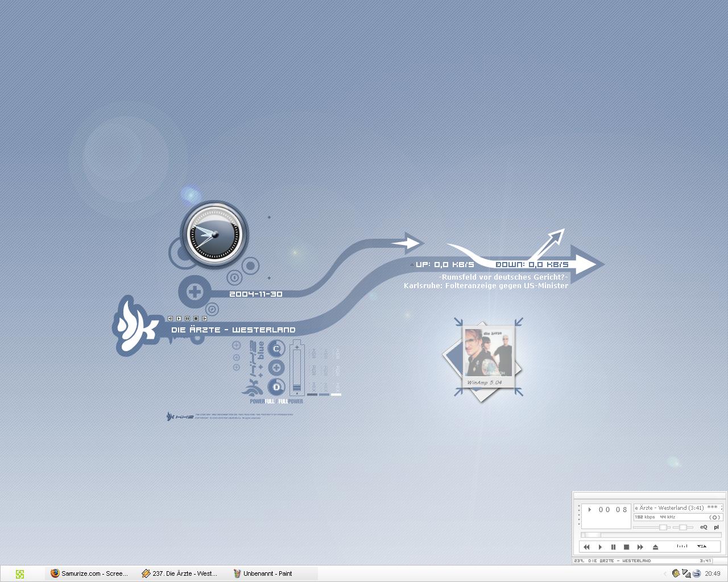Image resolution: width=728 pixels, height=582 pixels.
Task: Click the Winamp volume slider handle
Action: 663,527
